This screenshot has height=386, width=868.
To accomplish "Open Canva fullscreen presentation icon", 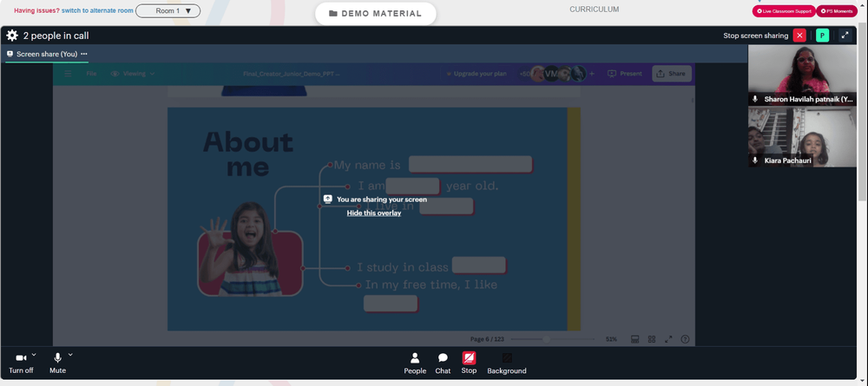I will point(668,339).
